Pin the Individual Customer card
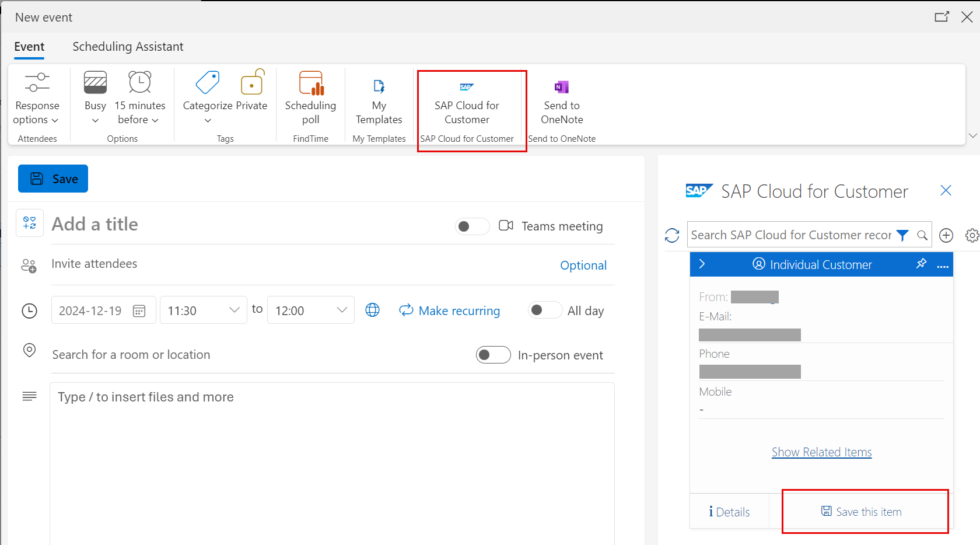The height and width of the screenshot is (545, 980). coord(921,264)
